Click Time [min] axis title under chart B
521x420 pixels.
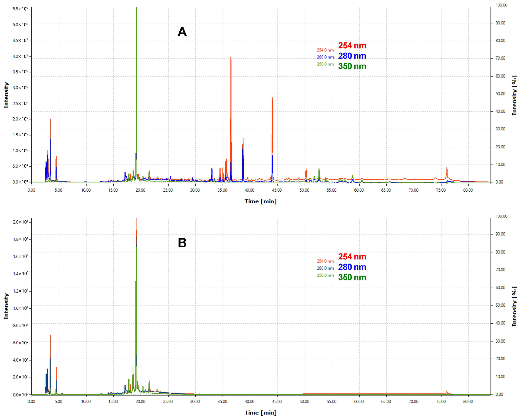260,412
